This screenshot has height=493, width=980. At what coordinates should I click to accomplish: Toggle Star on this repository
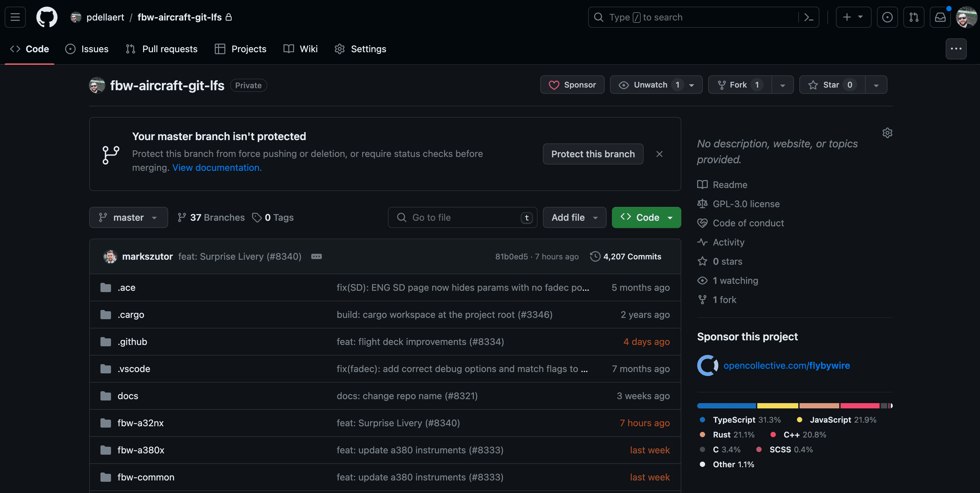(x=832, y=85)
